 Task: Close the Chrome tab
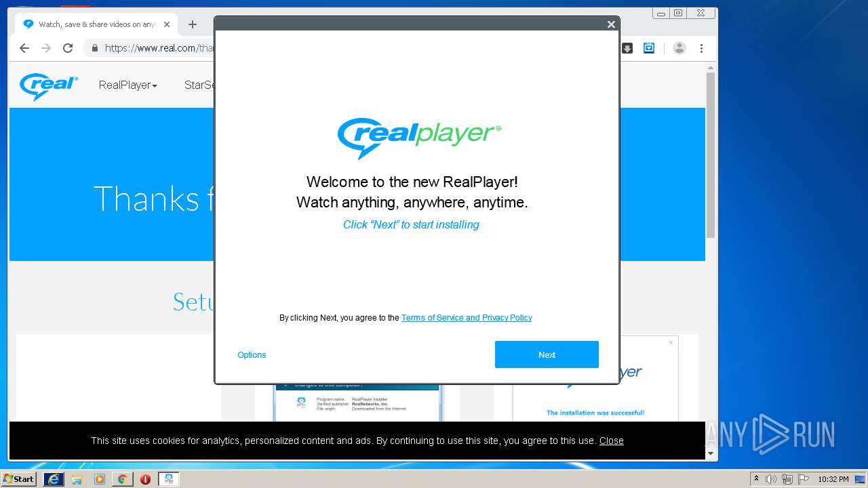coord(167,24)
